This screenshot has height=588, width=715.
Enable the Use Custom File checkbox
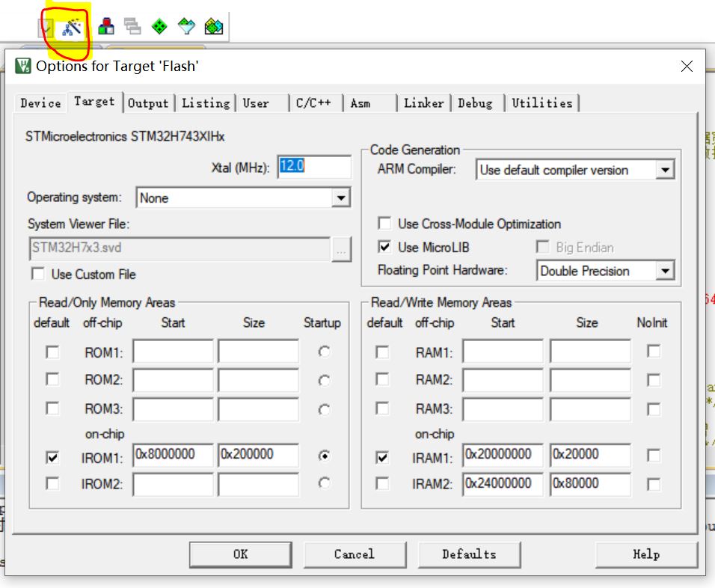(38, 274)
